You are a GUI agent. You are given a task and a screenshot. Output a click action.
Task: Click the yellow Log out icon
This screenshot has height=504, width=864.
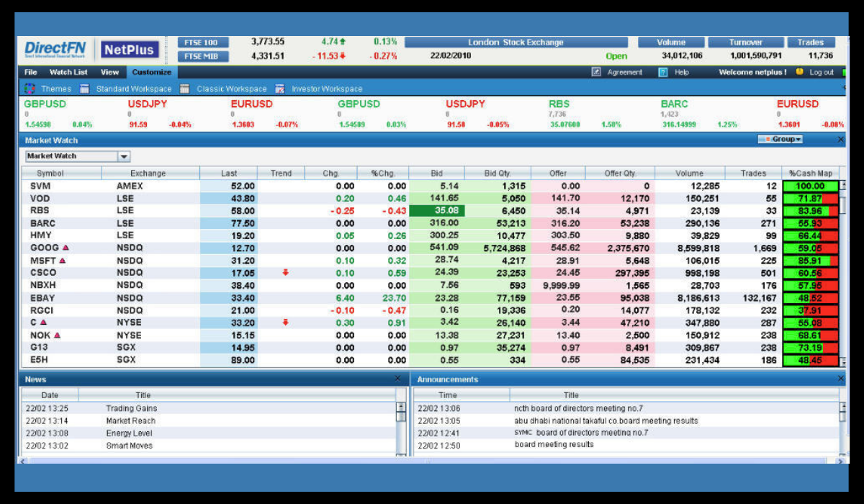[799, 72]
